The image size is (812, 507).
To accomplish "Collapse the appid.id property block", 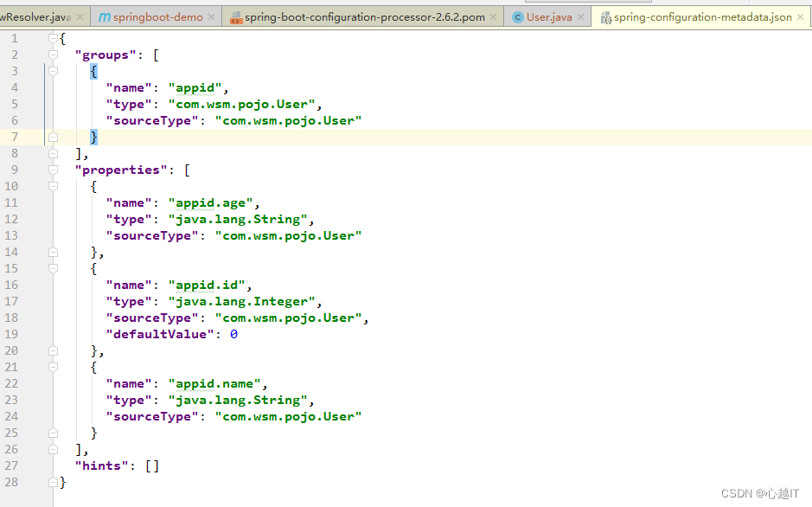I will pos(52,268).
